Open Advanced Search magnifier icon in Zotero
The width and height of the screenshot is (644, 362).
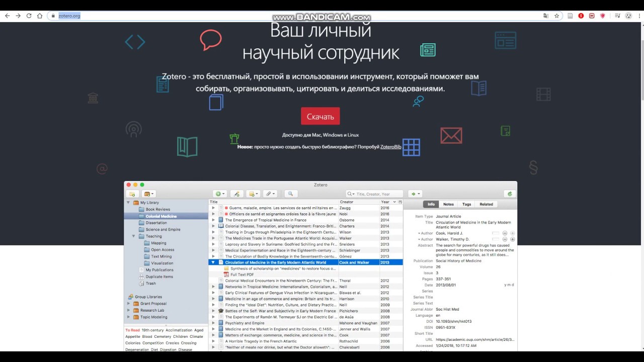291,194
